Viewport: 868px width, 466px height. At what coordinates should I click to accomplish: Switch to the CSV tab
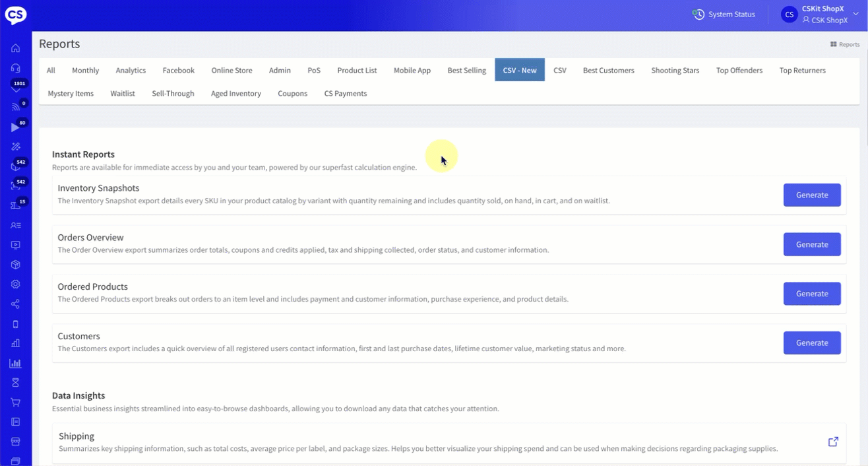pos(560,70)
